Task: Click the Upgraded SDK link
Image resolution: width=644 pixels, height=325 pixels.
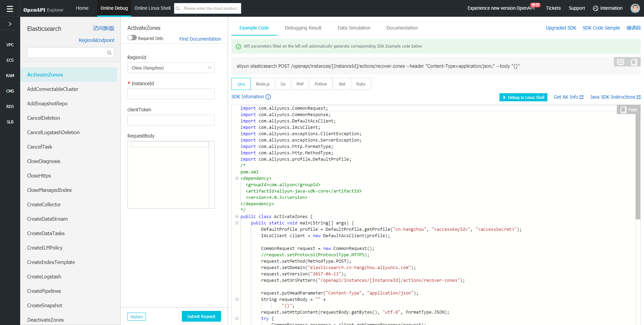Action: tap(561, 28)
